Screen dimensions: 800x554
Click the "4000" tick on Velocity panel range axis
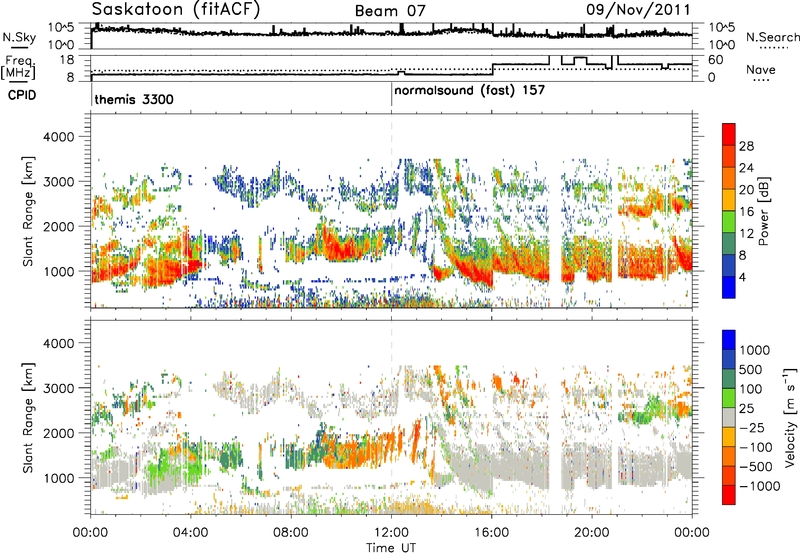[x=58, y=343]
